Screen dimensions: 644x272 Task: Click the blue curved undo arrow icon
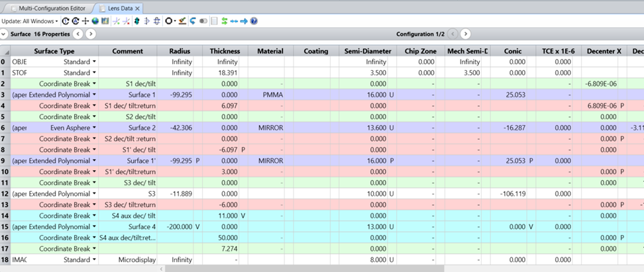193,21
